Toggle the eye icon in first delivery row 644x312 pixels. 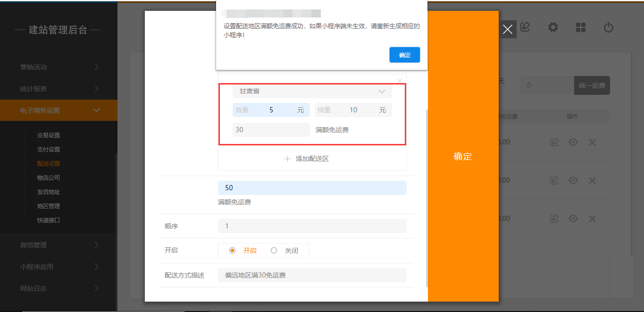point(573,142)
